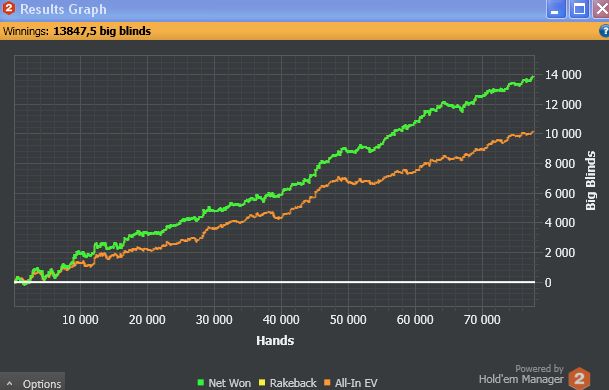Click the Hold'em Manager 2 logo

pyautogui.click(x=579, y=378)
